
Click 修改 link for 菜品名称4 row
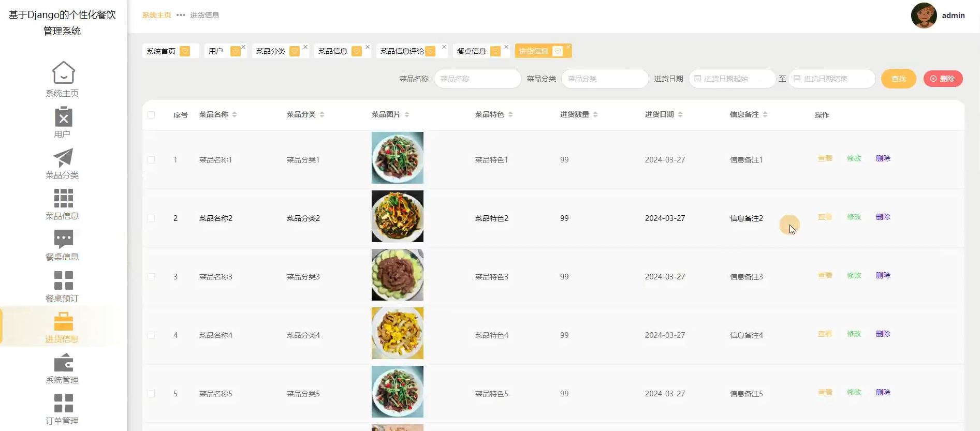click(x=854, y=334)
